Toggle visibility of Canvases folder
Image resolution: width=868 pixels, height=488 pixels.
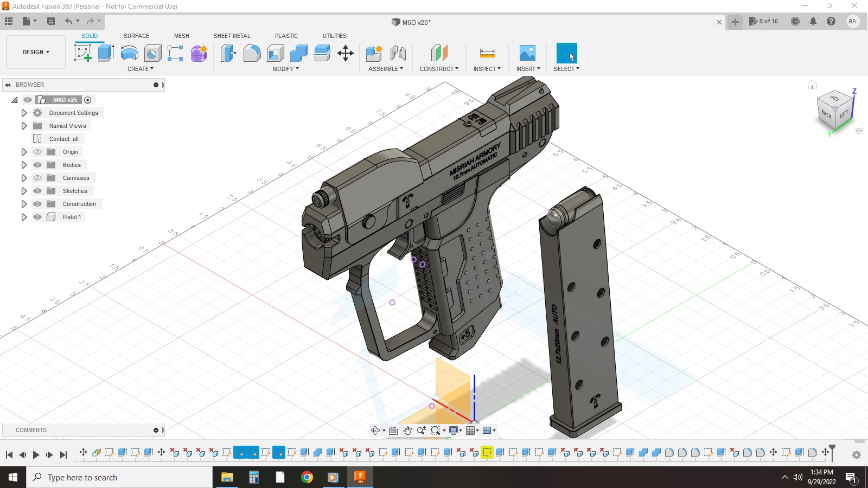pyautogui.click(x=37, y=178)
